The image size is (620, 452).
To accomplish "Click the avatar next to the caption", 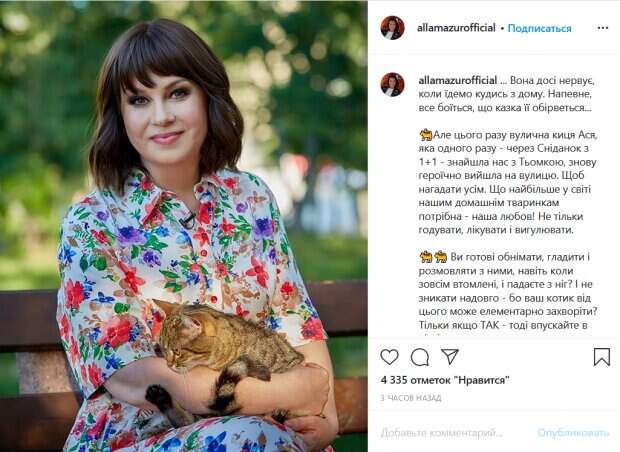I will [392, 84].
